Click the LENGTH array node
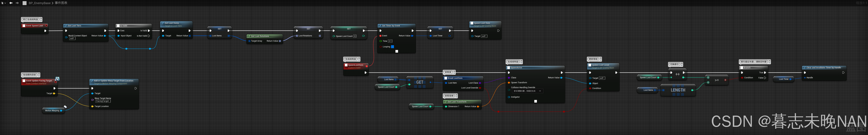 point(678,90)
